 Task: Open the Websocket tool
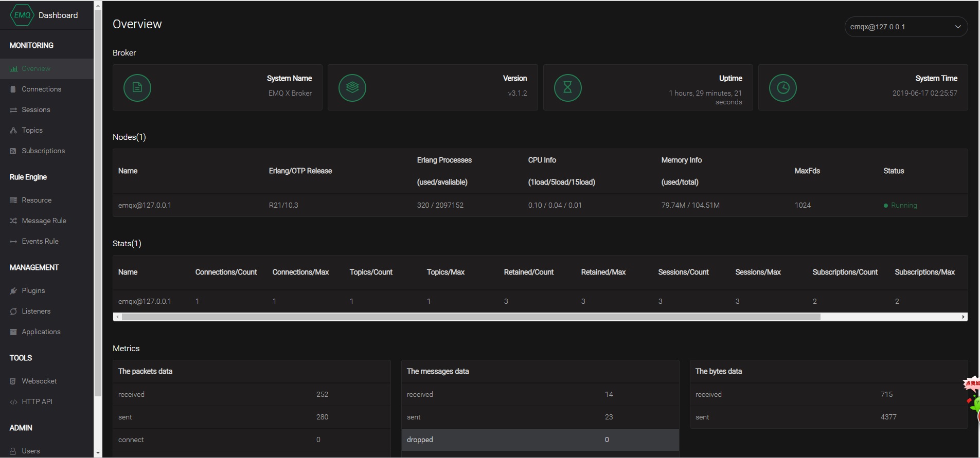[x=47, y=381]
